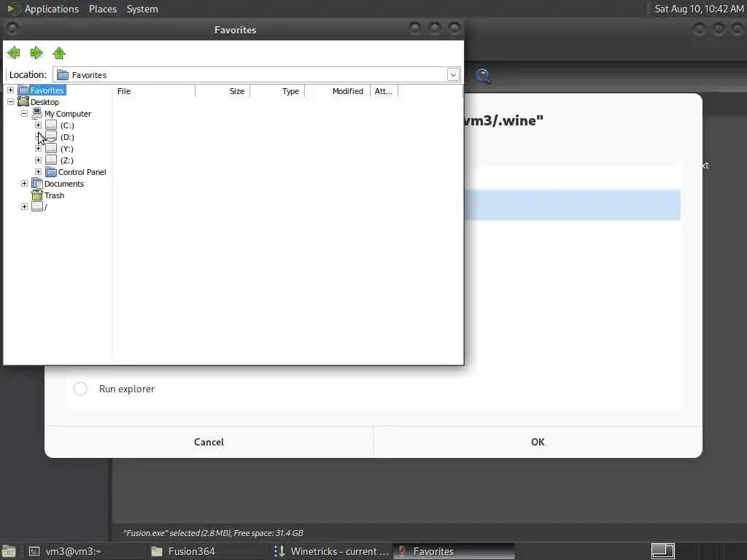The image size is (747, 560).
Task: Switch to the Winetricks taskbar item
Action: point(330,551)
